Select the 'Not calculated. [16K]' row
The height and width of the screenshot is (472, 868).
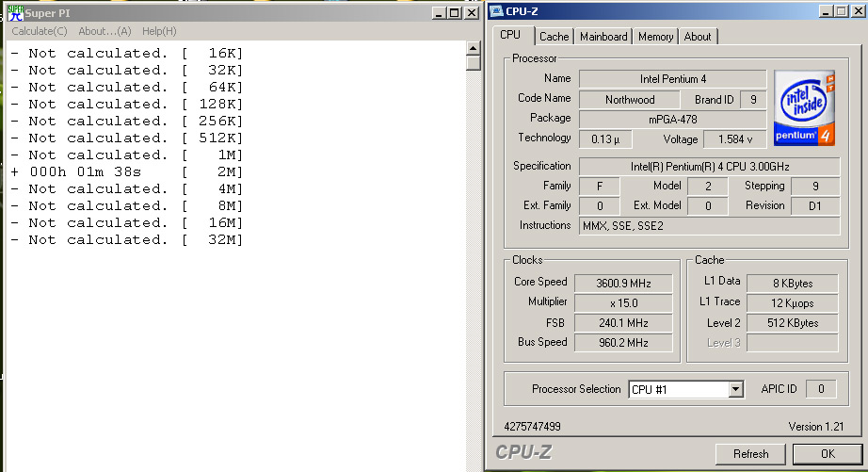point(127,53)
